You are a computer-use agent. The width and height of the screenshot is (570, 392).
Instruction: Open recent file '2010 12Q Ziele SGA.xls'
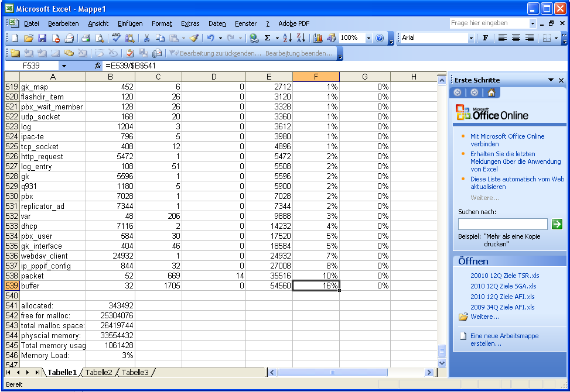pos(503,286)
